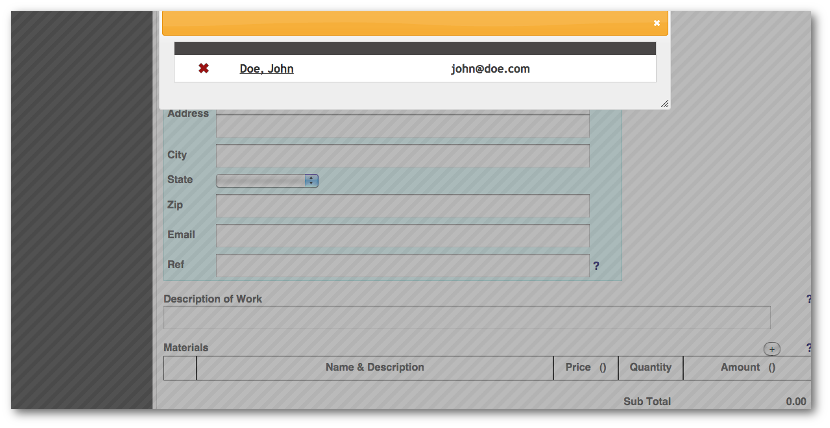Click into the City field
The width and height of the screenshot is (830, 428).
402,156
